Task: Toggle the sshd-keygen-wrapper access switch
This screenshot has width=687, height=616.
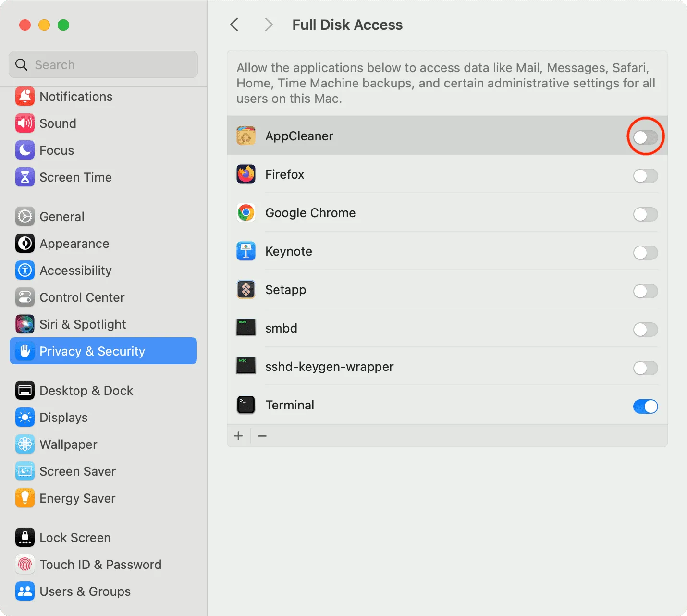Action: (x=645, y=368)
